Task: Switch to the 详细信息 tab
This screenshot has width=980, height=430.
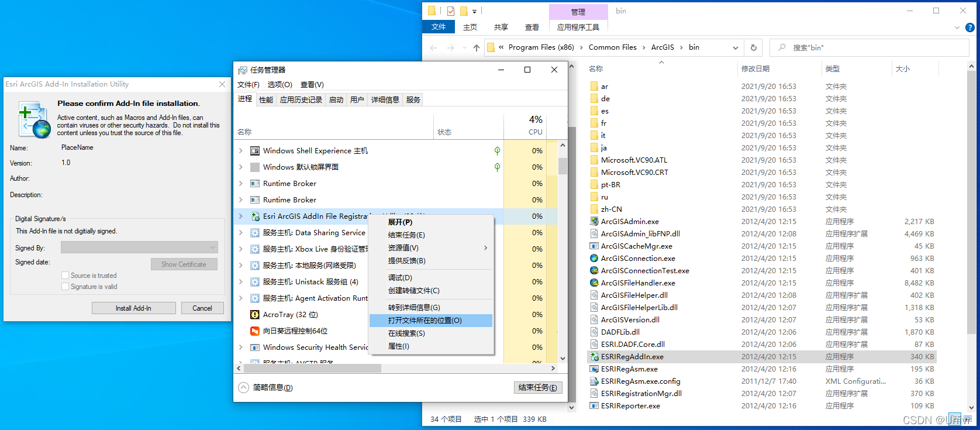Action: [385, 99]
